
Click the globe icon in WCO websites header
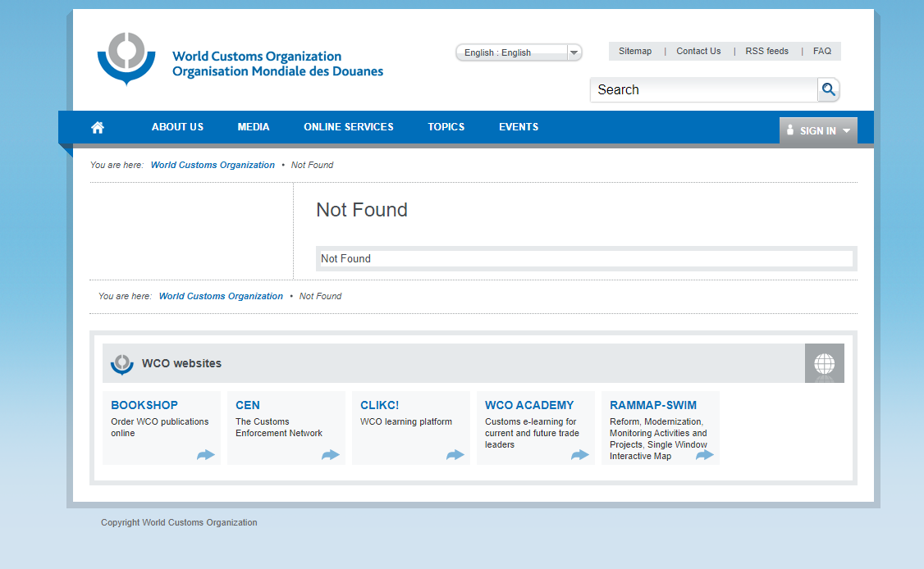click(825, 363)
